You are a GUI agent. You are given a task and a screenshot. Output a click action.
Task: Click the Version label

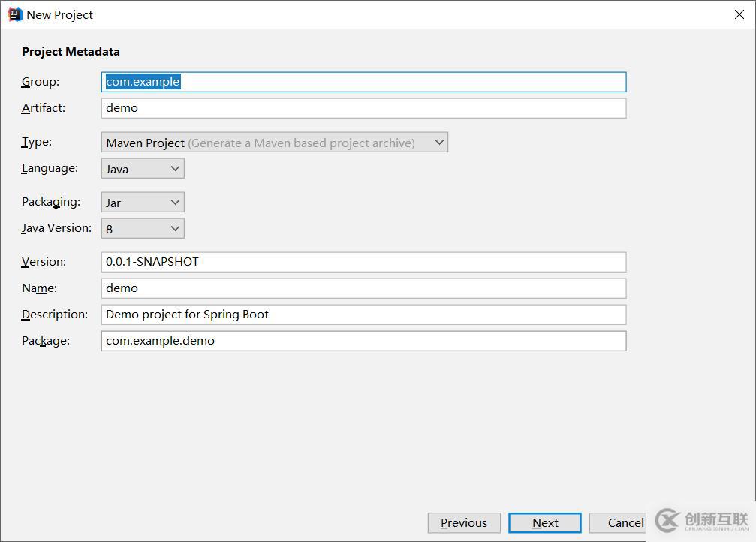coord(44,262)
